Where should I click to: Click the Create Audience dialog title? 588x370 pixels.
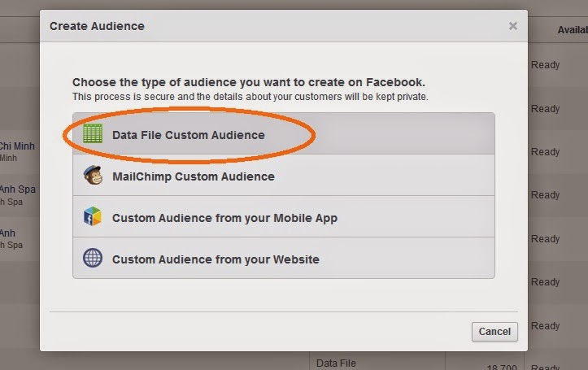click(97, 26)
